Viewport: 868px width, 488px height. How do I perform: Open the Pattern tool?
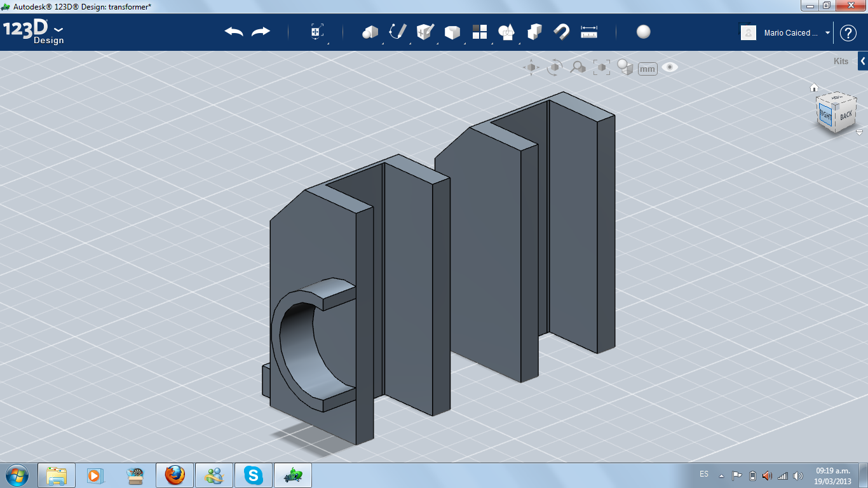tap(479, 32)
